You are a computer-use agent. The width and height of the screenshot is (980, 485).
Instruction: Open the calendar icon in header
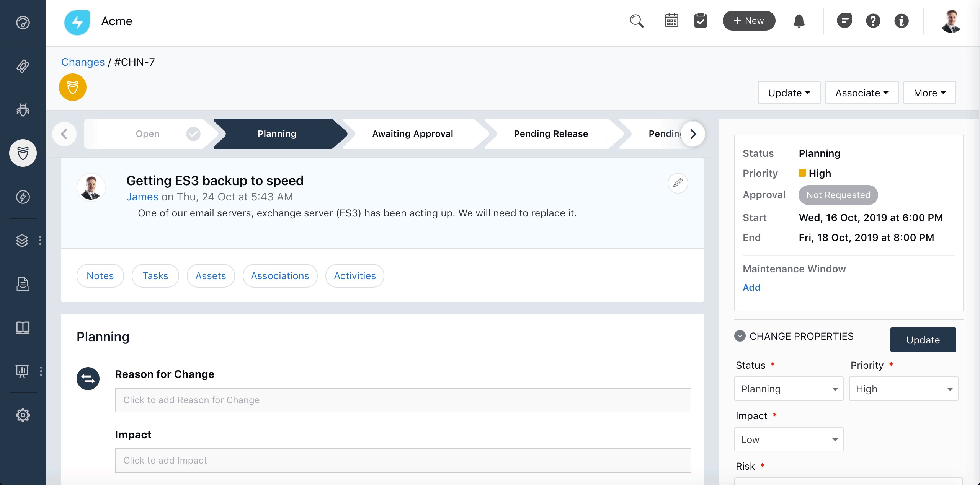pos(671,21)
